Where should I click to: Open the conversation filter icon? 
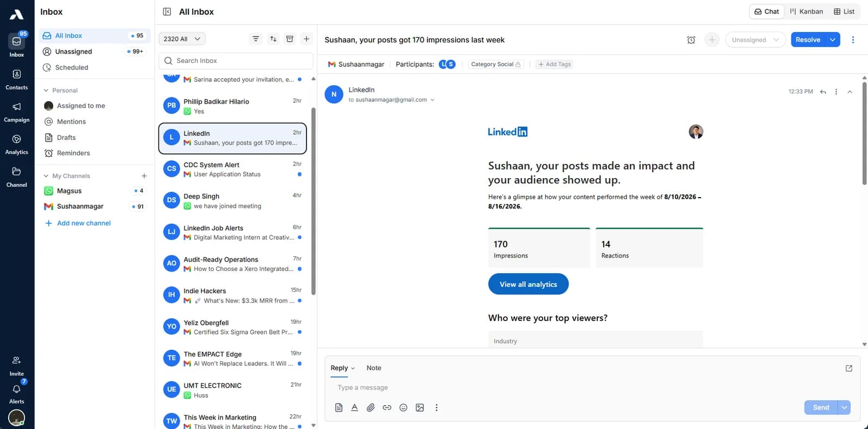coord(256,39)
